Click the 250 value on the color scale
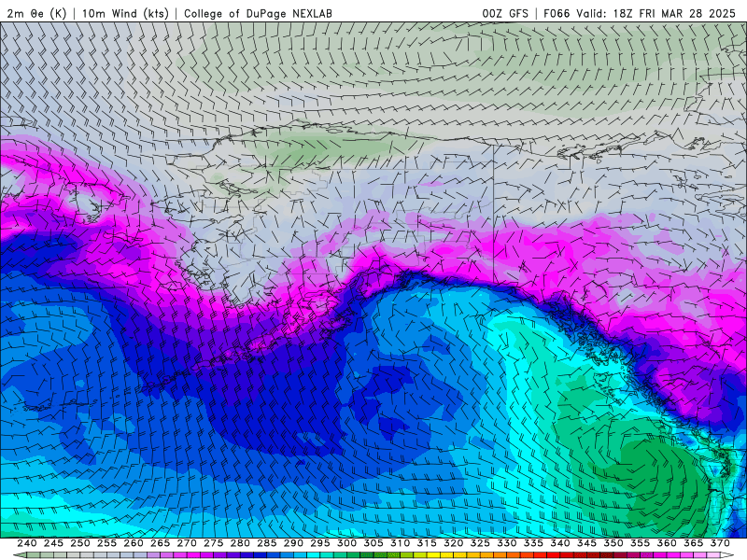747x560 pixels. (80, 543)
